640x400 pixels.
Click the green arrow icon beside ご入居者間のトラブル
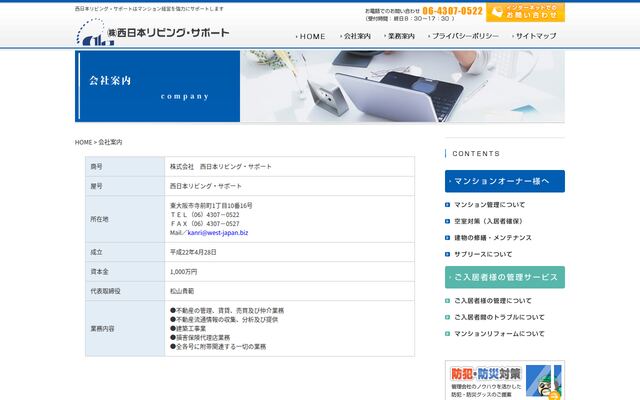pos(447,317)
